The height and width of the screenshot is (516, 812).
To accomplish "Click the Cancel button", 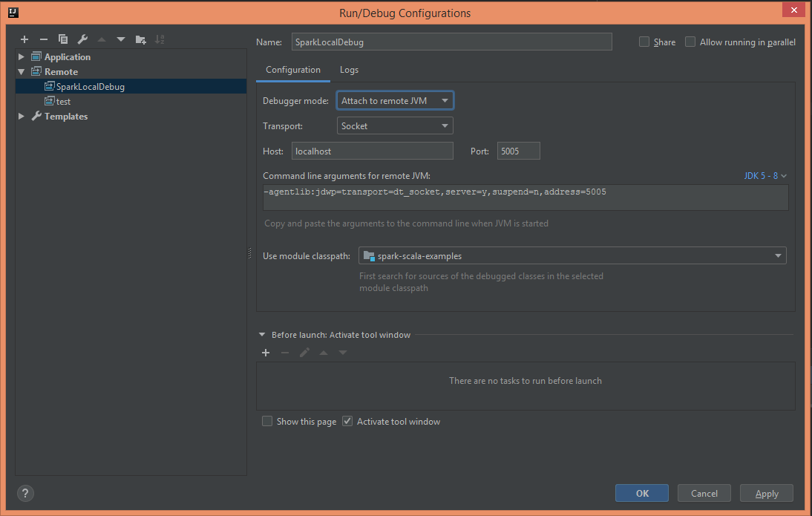I will click(x=704, y=493).
